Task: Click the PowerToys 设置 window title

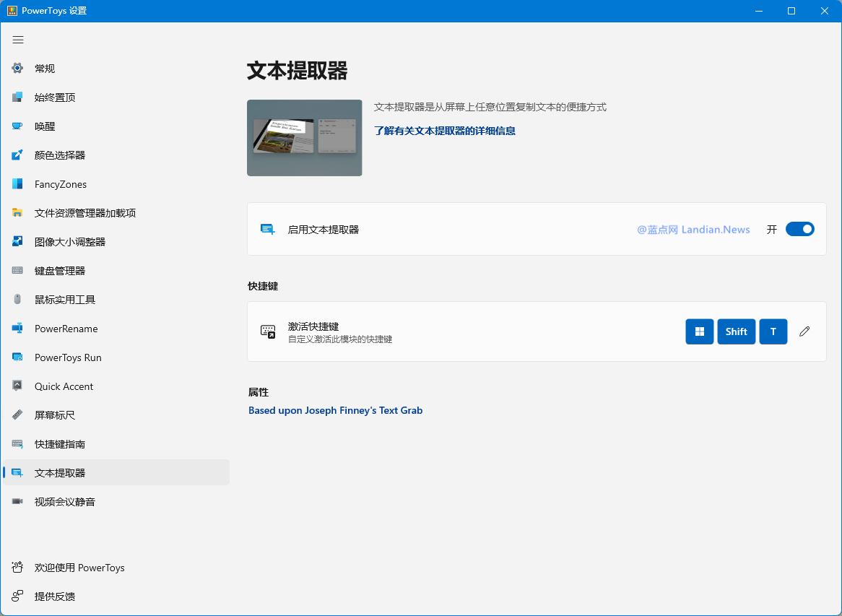Action: [54, 11]
